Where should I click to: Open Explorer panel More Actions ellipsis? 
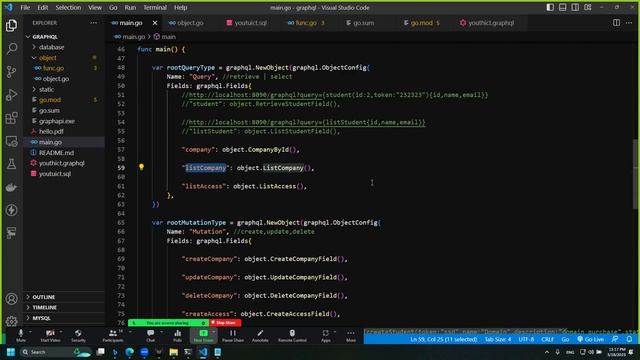[93, 23]
